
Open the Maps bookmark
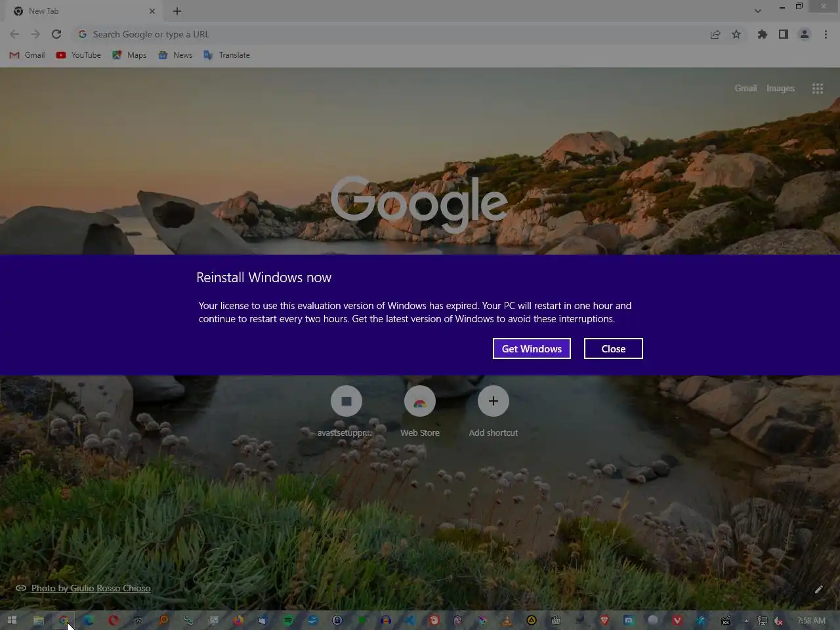[129, 55]
